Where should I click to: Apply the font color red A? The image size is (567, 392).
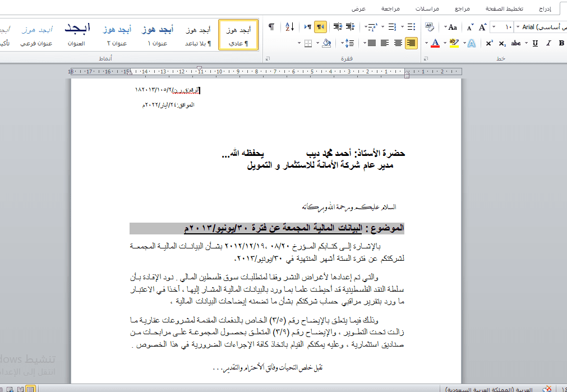(435, 43)
